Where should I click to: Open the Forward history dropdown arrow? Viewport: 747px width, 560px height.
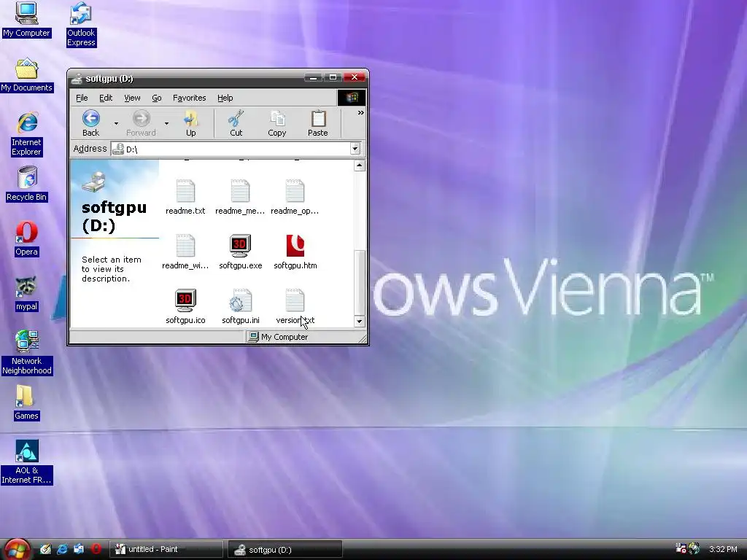[166, 123]
